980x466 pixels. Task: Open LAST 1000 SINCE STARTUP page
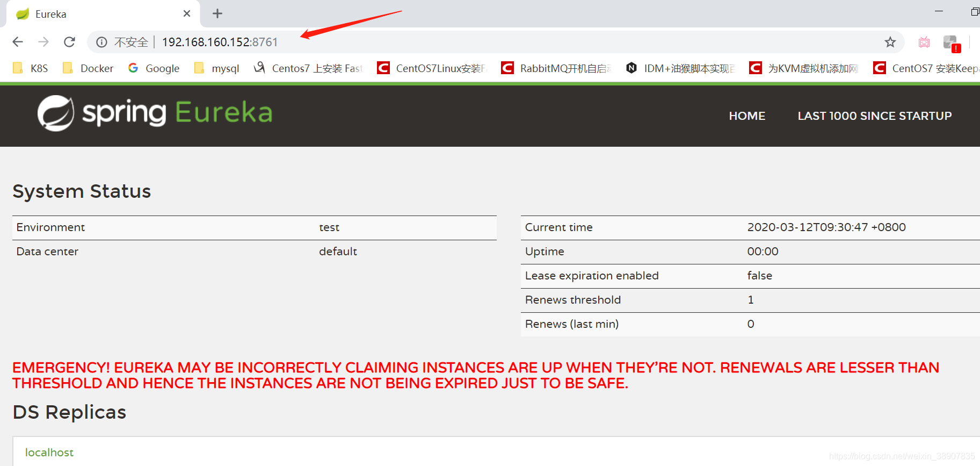coord(875,116)
